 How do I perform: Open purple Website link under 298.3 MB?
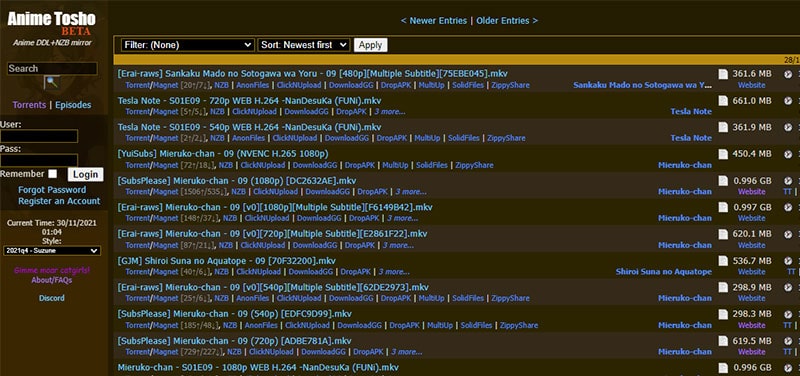pos(752,325)
